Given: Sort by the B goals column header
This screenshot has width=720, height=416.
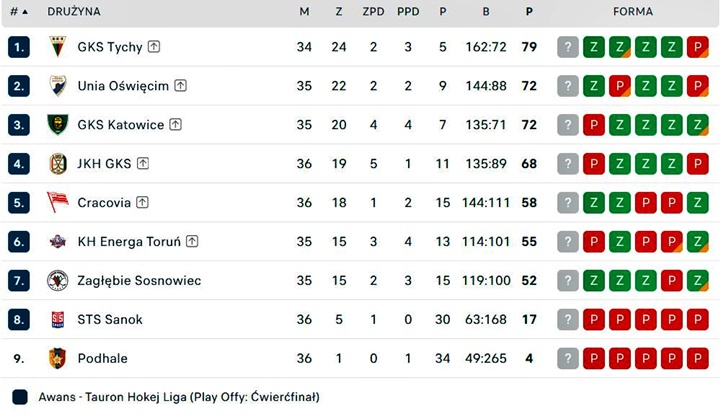Looking at the screenshot, I should (x=486, y=11).
